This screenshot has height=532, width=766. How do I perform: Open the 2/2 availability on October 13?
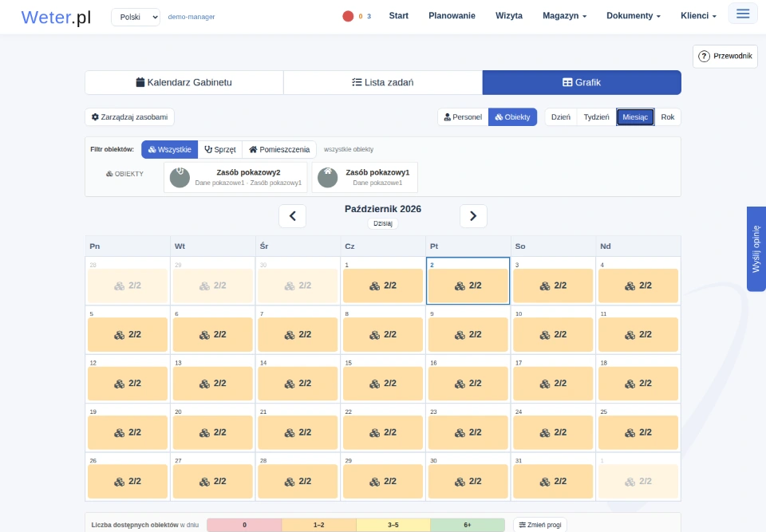(x=213, y=384)
